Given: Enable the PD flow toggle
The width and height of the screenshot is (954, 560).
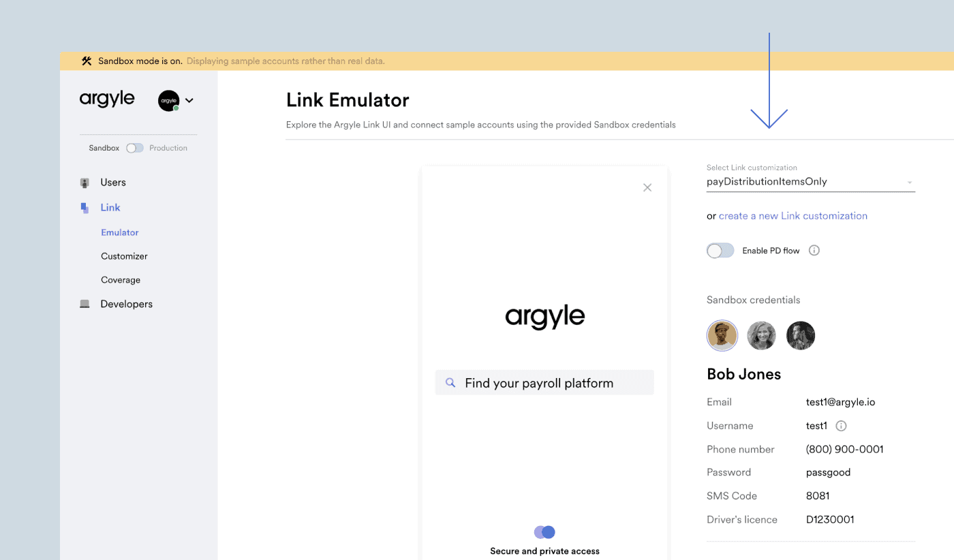Looking at the screenshot, I should coord(720,251).
